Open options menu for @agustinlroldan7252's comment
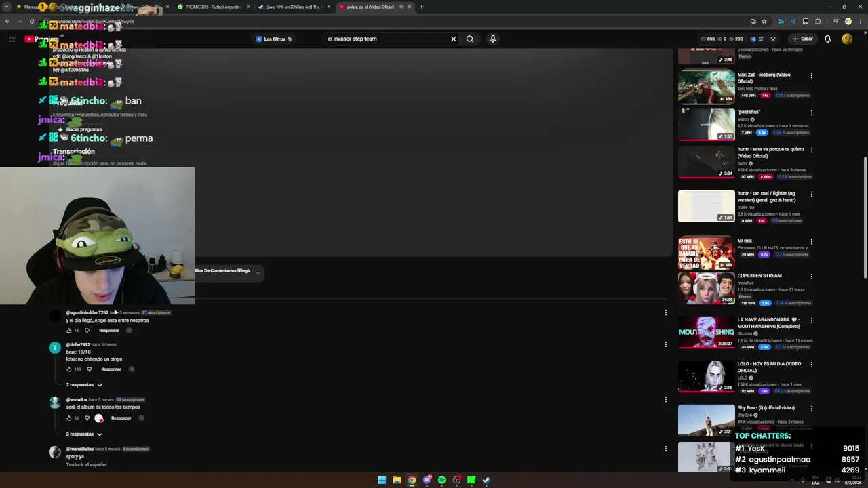 coord(666,312)
